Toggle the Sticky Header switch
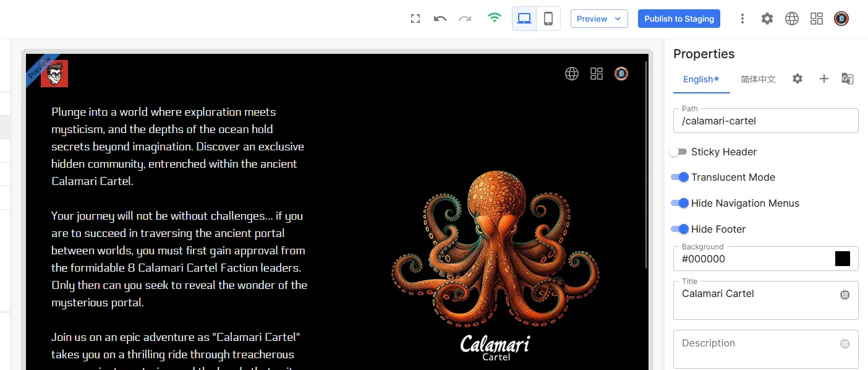Viewport: 868px width, 370px height. tap(678, 152)
